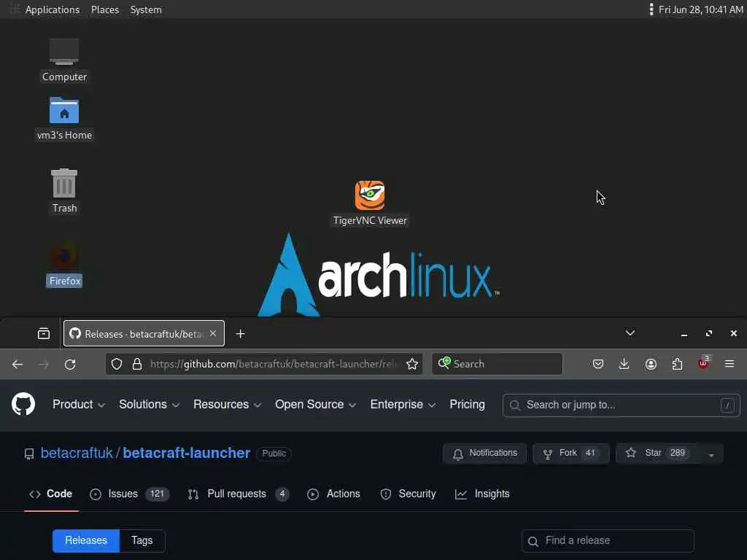
Task: Click the forward navigation arrow
Action: pos(44,365)
